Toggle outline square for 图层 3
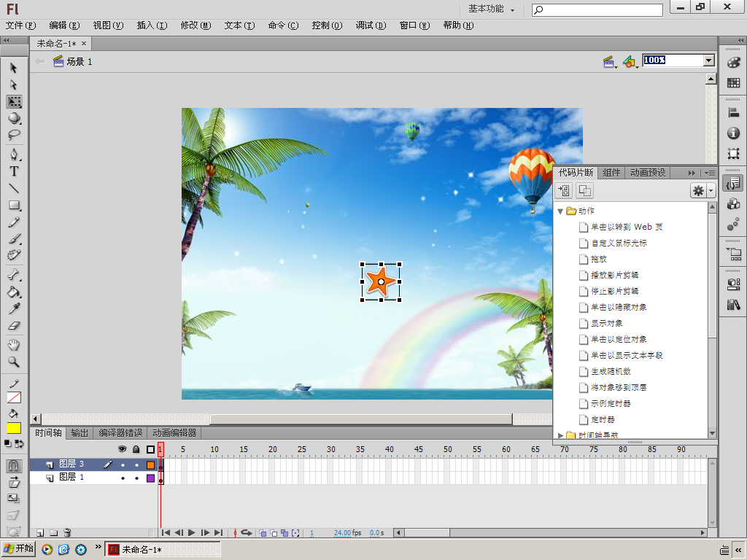The image size is (747, 560). tap(150, 464)
